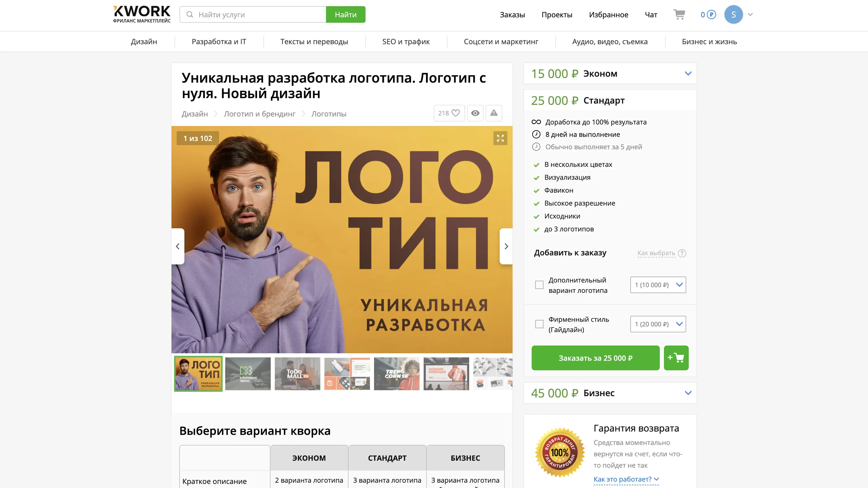Expand gallery image to fullscreen

pyautogui.click(x=500, y=138)
